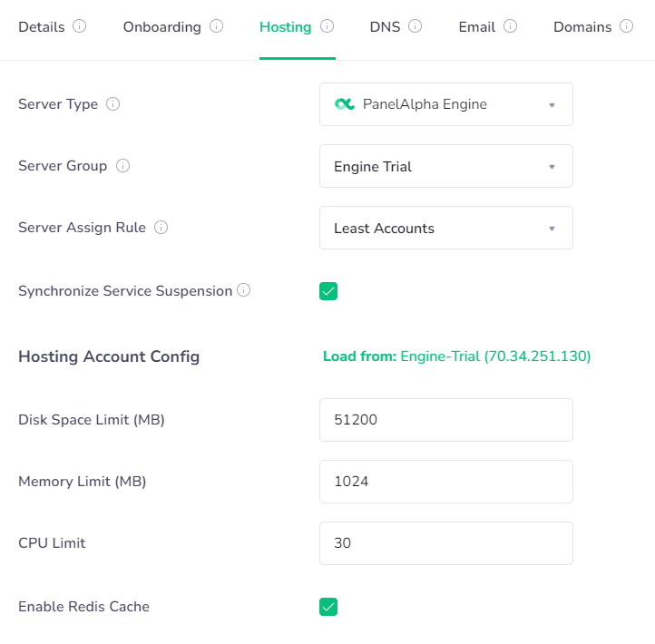Click the Hosting Account Config heading
This screenshot has width=655, height=644.
pos(109,356)
